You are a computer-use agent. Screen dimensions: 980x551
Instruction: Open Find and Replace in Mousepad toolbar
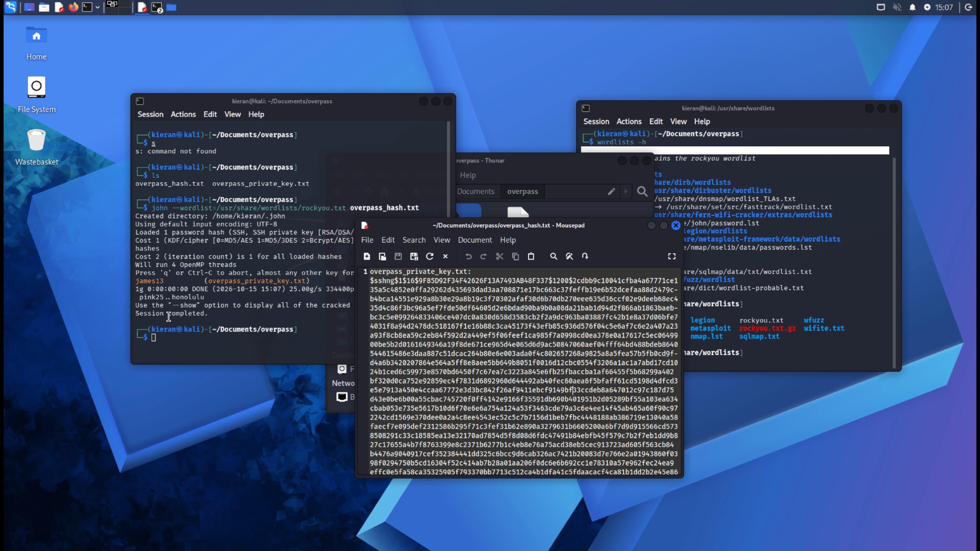(x=570, y=256)
